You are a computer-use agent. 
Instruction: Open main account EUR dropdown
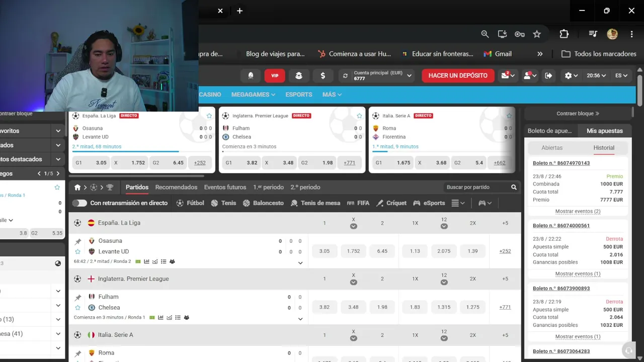tap(378, 75)
